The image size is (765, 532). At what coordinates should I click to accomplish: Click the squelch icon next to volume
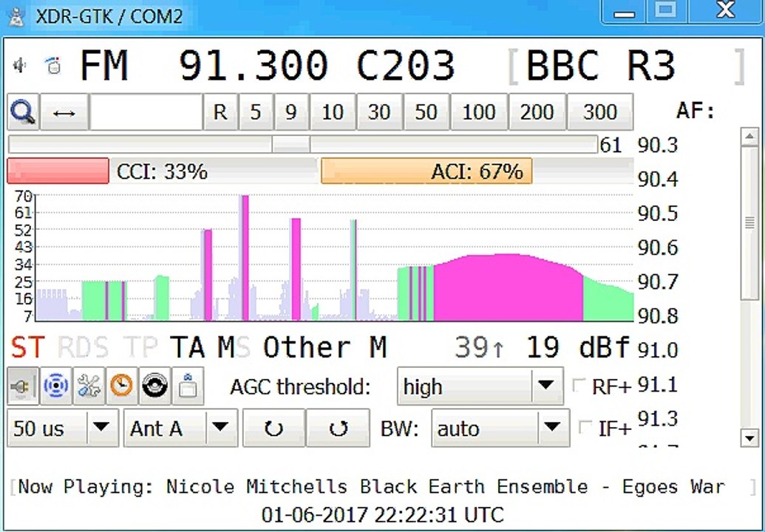53,65
